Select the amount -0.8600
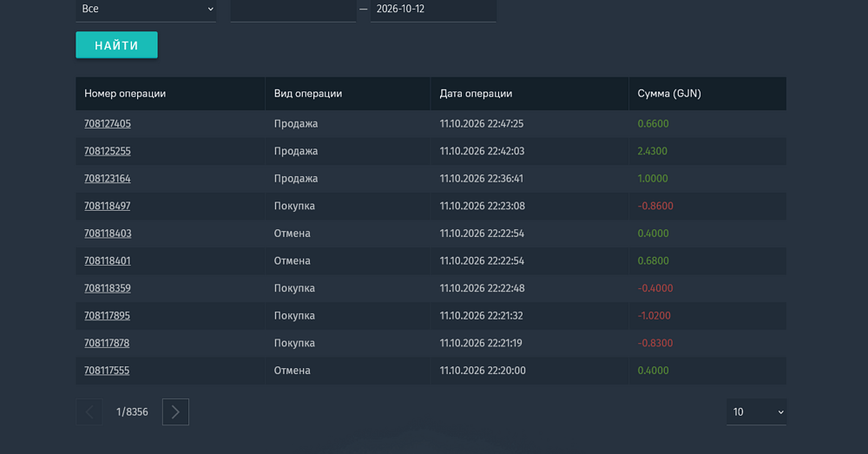Screen dimensions: 868x454 [655, 206]
